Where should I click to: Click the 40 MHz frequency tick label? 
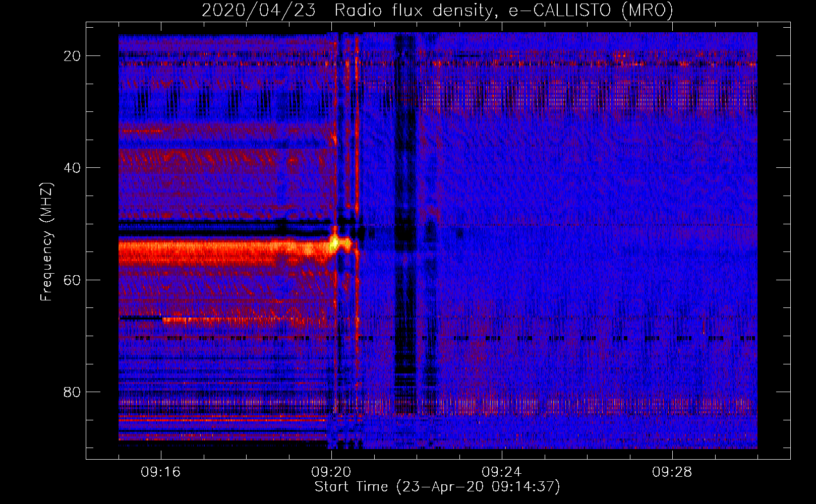72,168
